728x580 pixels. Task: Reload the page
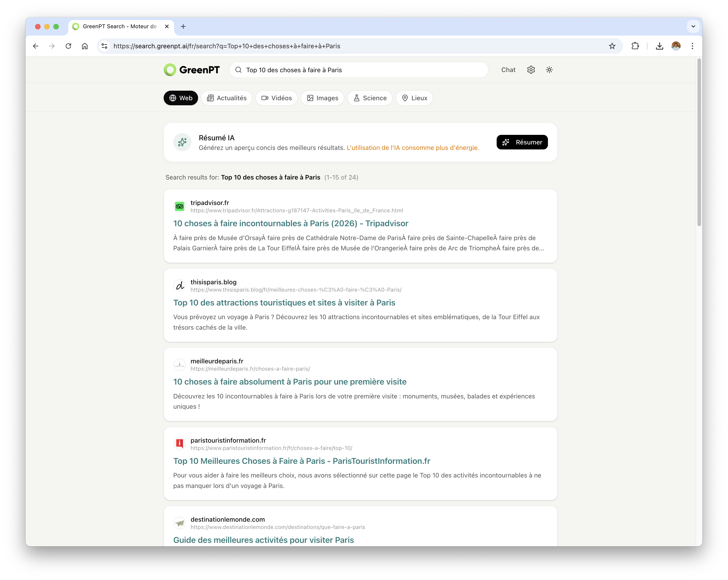tap(69, 46)
